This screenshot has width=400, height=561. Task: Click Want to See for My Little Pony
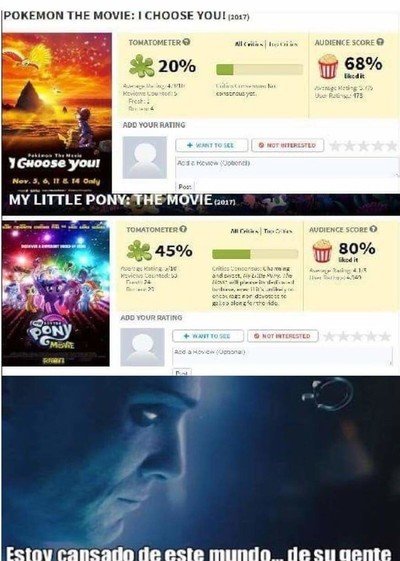[x=208, y=336]
